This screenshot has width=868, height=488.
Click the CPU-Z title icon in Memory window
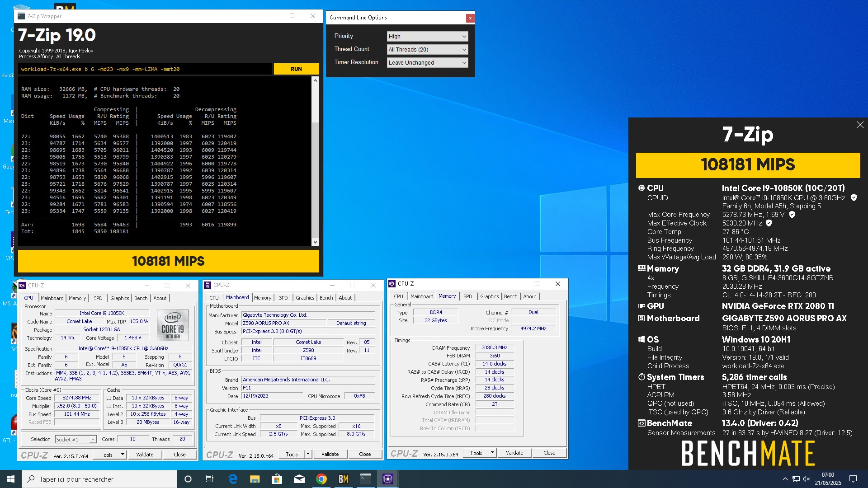click(392, 284)
